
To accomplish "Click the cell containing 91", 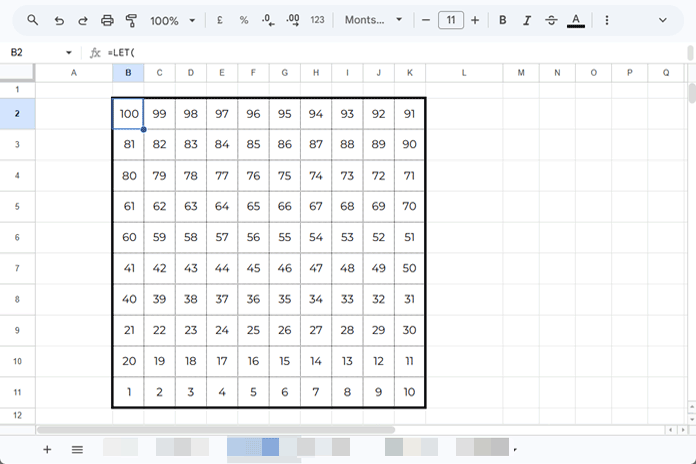I will (x=409, y=114).
